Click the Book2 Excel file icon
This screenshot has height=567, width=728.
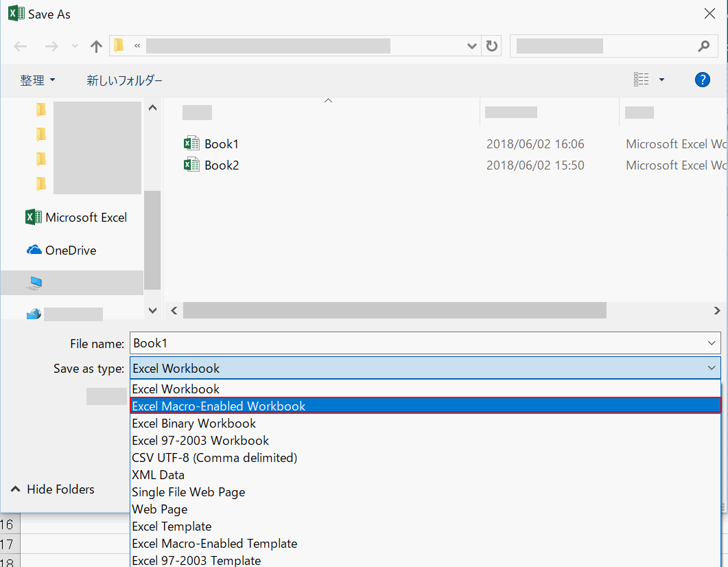tap(191, 165)
